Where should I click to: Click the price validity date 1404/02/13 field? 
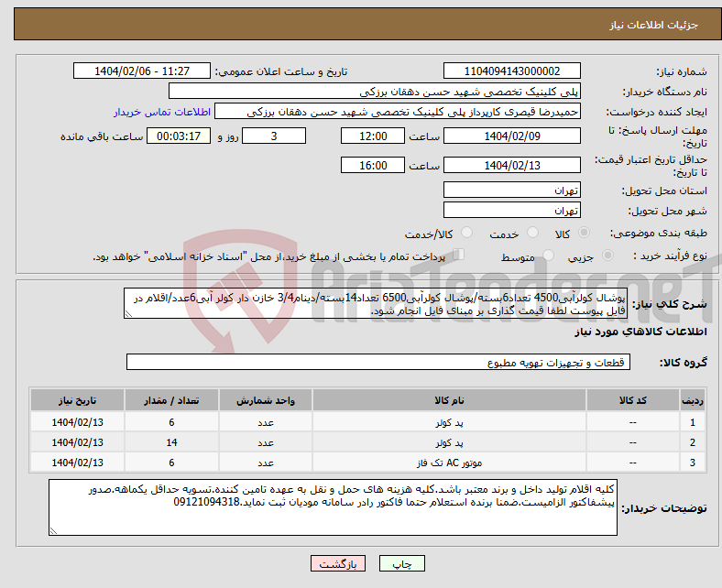[511, 165]
